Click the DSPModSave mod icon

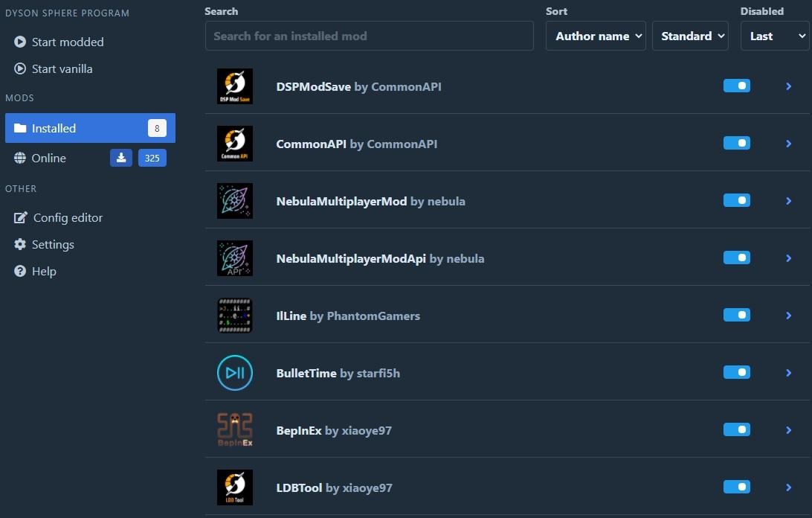235,86
